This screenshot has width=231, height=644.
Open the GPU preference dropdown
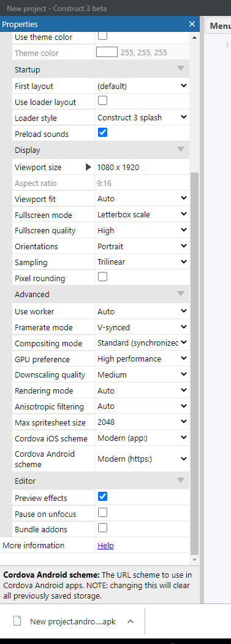(142, 359)
